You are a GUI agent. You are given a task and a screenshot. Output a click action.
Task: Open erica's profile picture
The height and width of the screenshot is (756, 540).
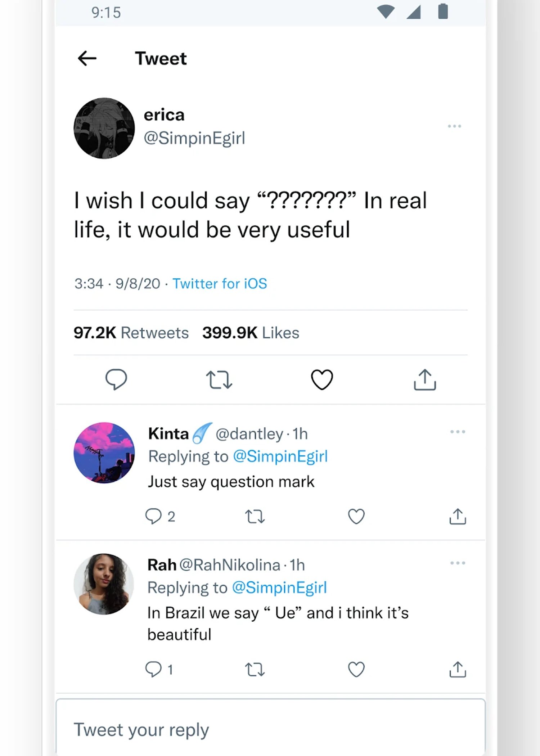pyautogui.click(x=104, y=128)
